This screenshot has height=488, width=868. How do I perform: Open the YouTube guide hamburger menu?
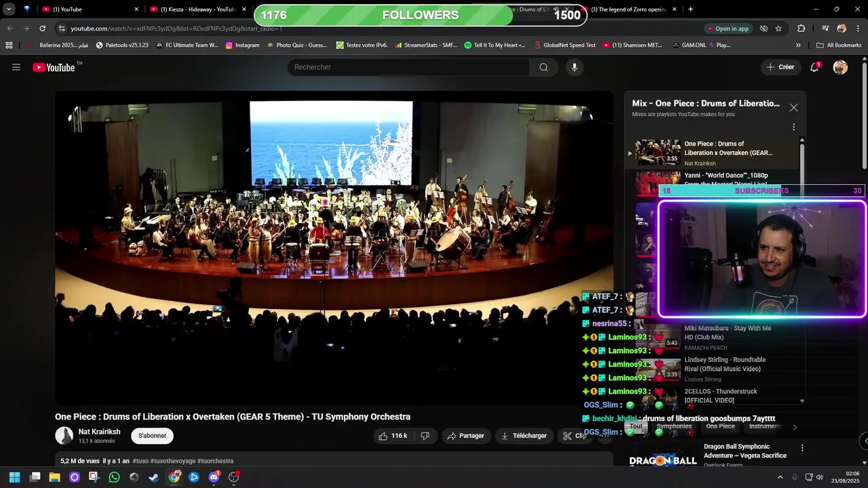tap(16, 67)
